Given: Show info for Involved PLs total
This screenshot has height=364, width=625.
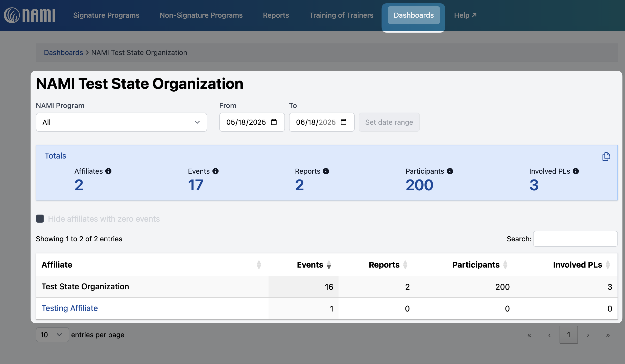Looking at the screenshot, I should click(x=576, y=171).
